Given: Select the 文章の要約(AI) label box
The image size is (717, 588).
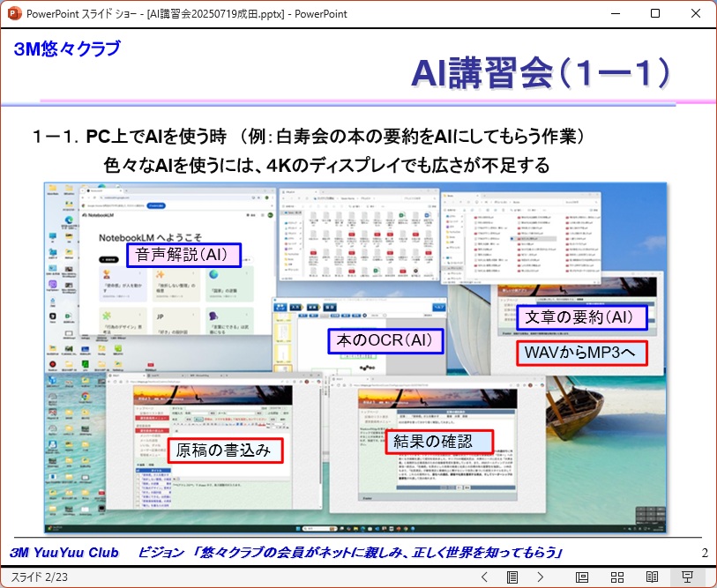Looking at the screenshot, I should 582,317.
